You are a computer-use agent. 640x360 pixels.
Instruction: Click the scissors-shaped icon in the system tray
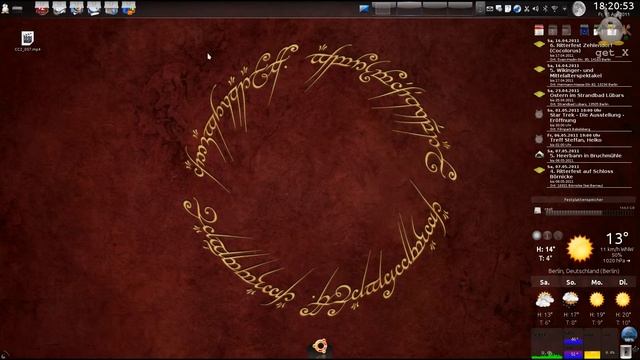coord(527,9)
